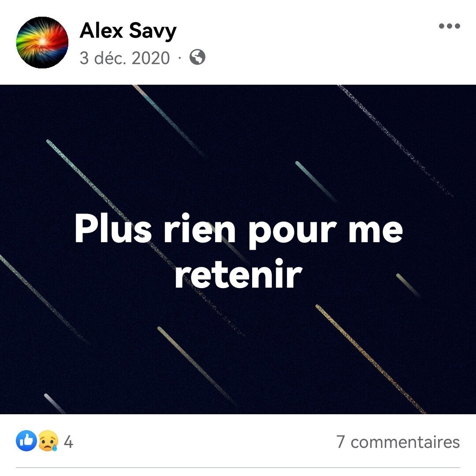Open the Alex Savy profile name link

(128, 31)
